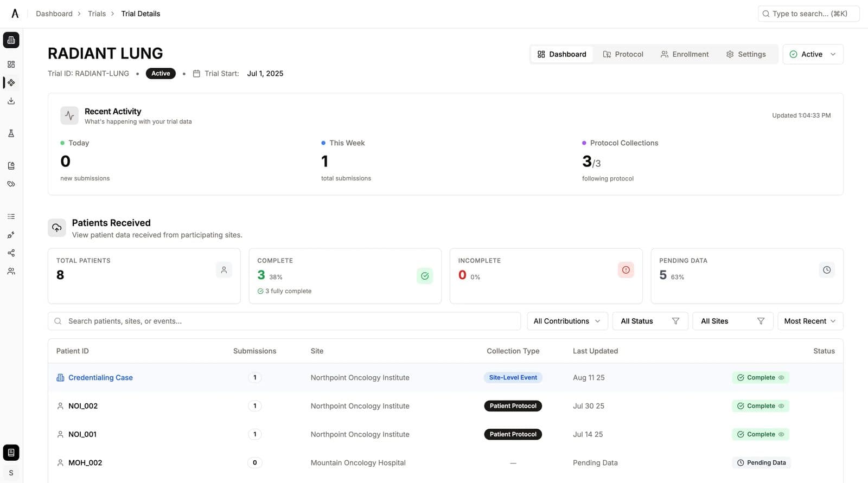Screen dimensions: 868x483
Task: Click the building icon beside Credentialing Case
Action: [60, 378]
